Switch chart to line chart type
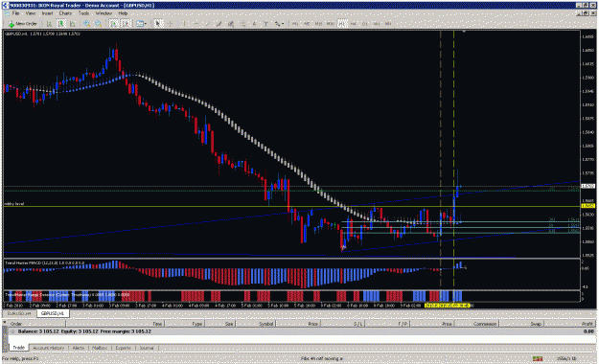The image size is (599, 364). [x=73, y=24]
